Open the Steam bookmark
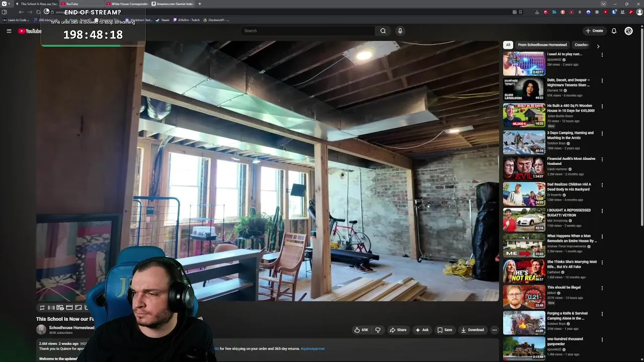The image size is (644, 362). [x=163, y=20]
